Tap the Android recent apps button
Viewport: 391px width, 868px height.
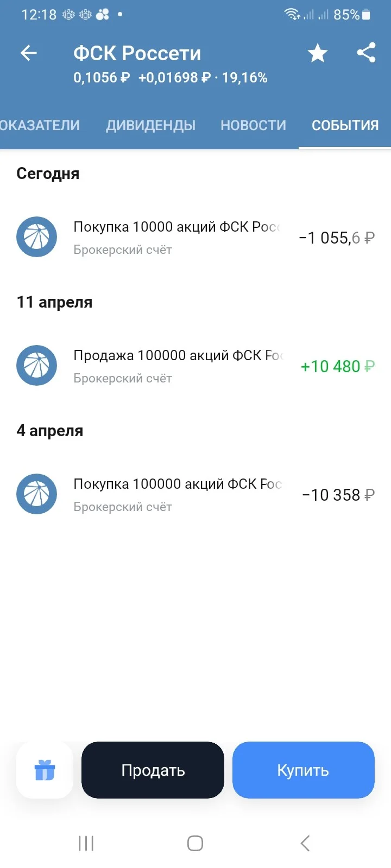pos(86,843)
